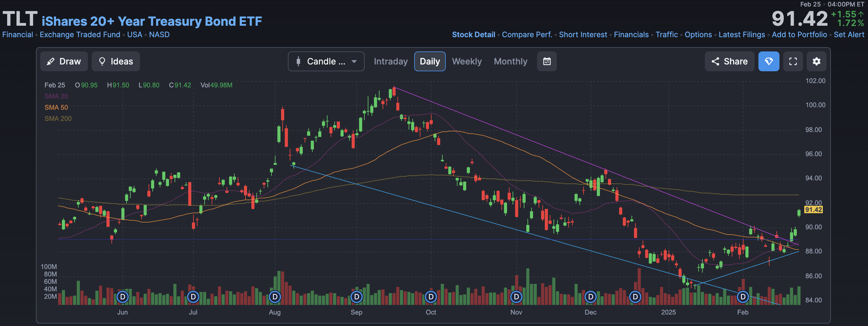Open the Ideas panel

point(115,61)
